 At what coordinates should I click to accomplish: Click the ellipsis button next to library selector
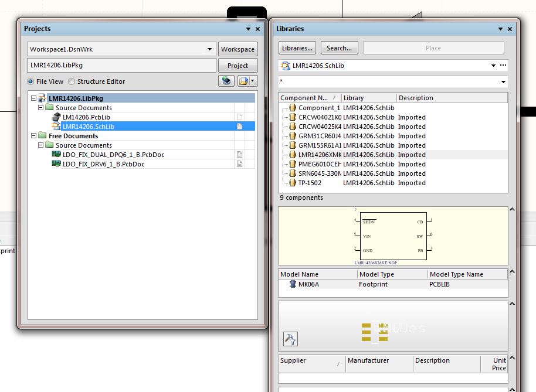click(x=503, y=65)
